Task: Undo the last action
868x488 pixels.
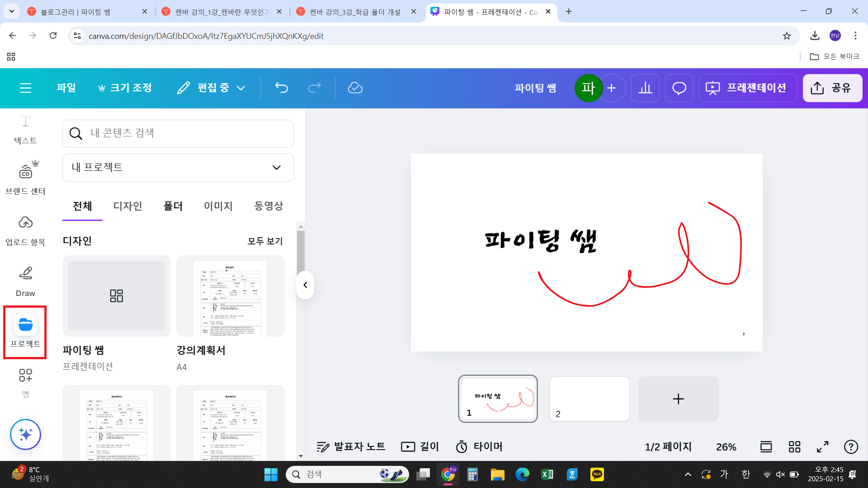Action: [281, 88]
